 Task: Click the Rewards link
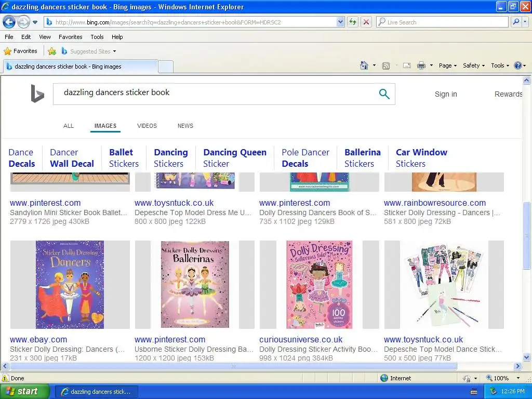click(x=508, y=95)
